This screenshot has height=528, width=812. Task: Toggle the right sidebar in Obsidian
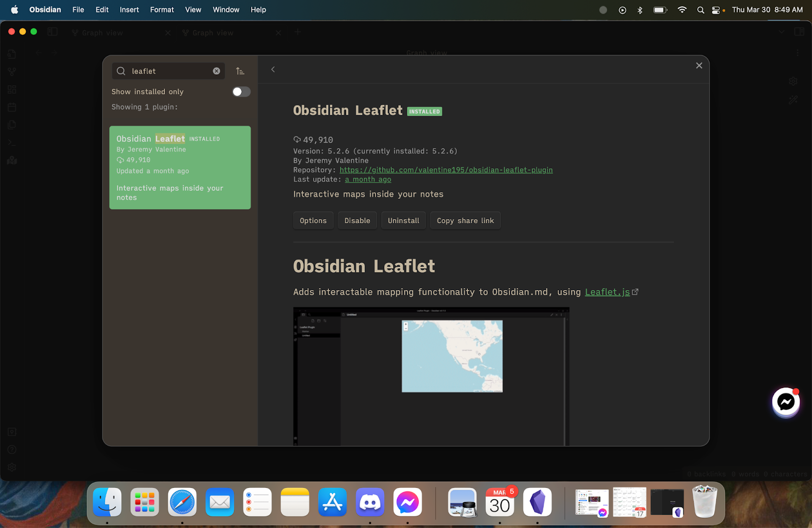(799, 32)
